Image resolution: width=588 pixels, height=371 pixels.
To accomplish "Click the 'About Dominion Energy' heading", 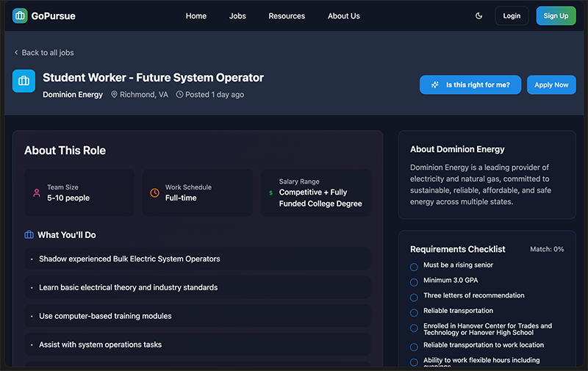I will pyautogui.click(x=457, y=149).
